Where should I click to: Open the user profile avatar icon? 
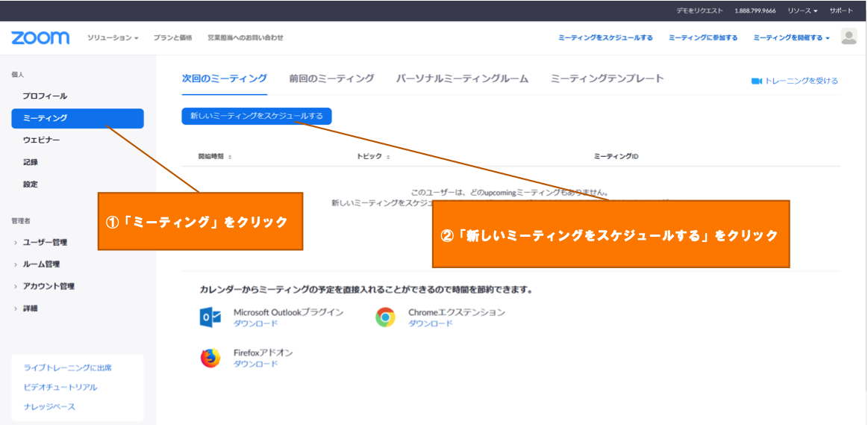click(x=849, y=37)
